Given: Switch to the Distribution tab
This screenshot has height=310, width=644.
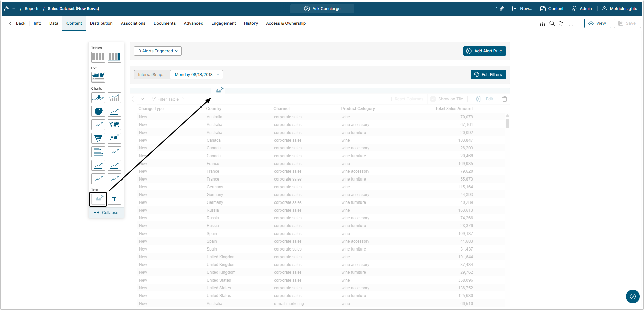Looking at the screenshot, I should coord(101,23).
